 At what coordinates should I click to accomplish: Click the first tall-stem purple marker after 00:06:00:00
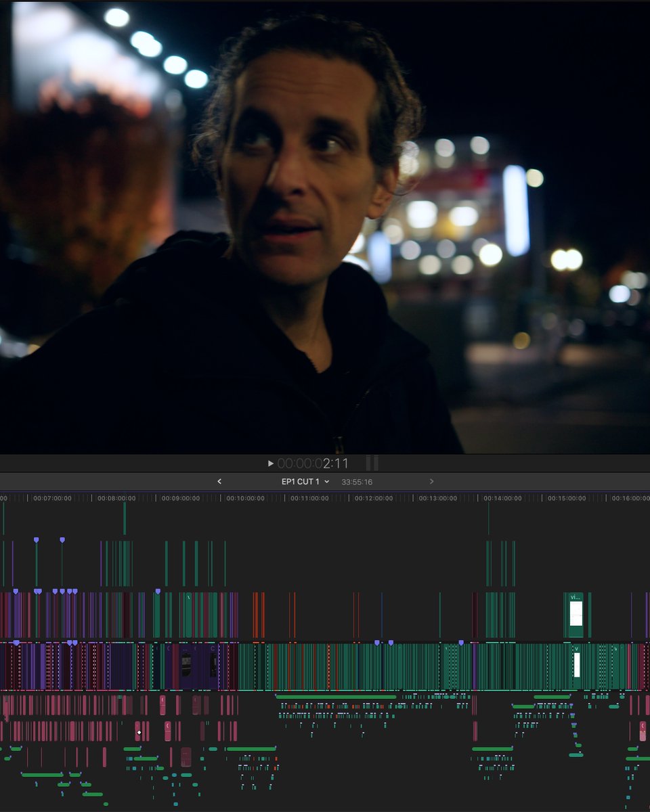point(36,540)
